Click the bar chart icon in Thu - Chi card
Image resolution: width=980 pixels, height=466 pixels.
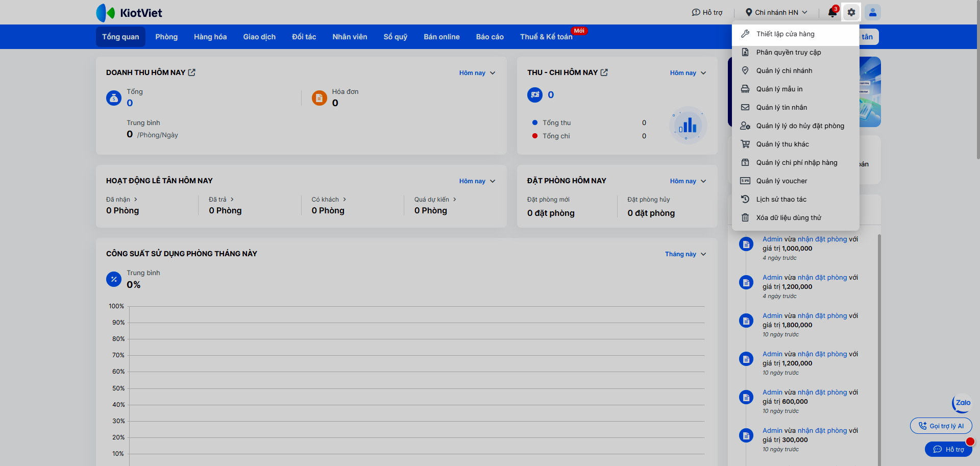point(688,125)
